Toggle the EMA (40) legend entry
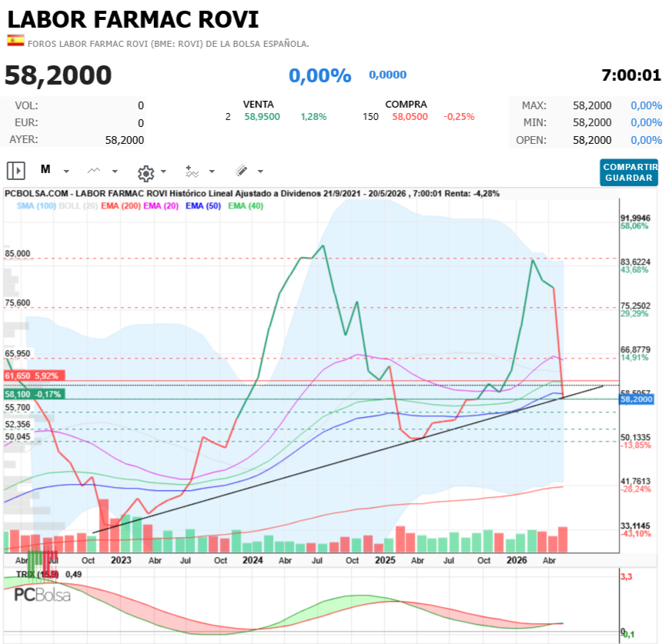The width and height of the screenshot is (666, 644). 246,206
